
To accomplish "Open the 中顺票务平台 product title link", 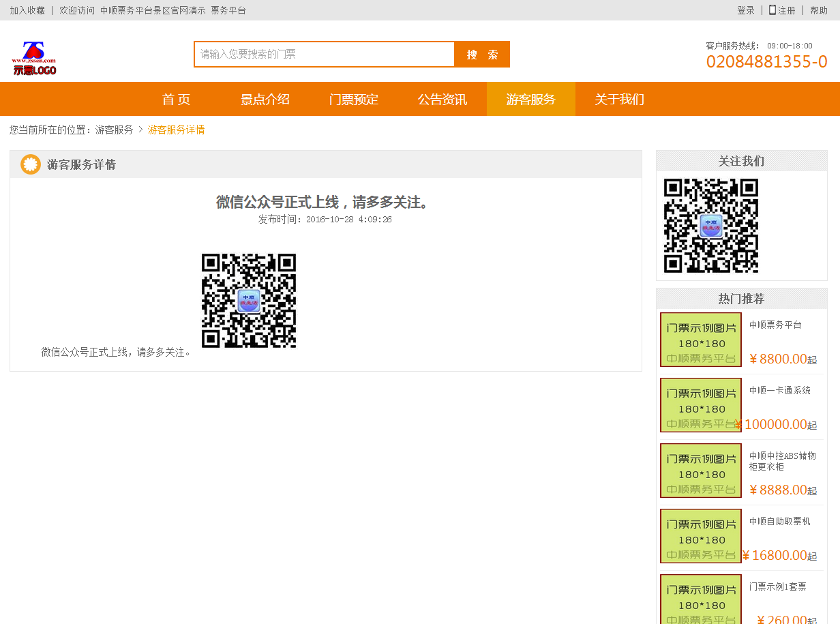I will [775, 325].
